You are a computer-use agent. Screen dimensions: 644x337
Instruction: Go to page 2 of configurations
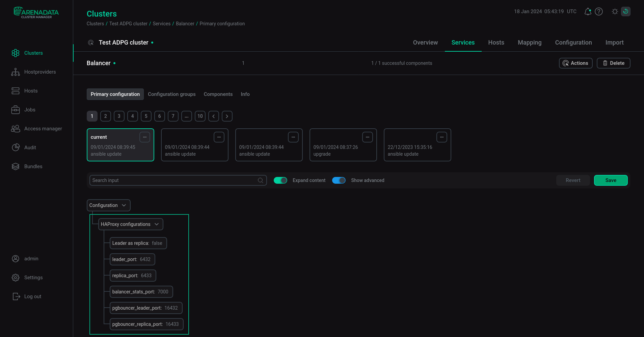tap(106, 116)
